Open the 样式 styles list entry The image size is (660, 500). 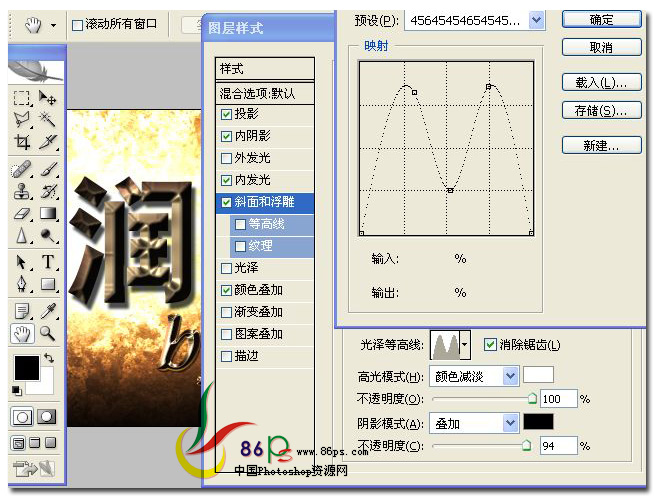[265, 69]
